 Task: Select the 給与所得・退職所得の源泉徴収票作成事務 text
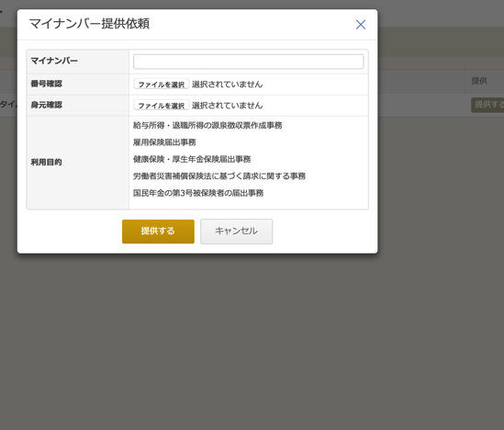(207, 125)
